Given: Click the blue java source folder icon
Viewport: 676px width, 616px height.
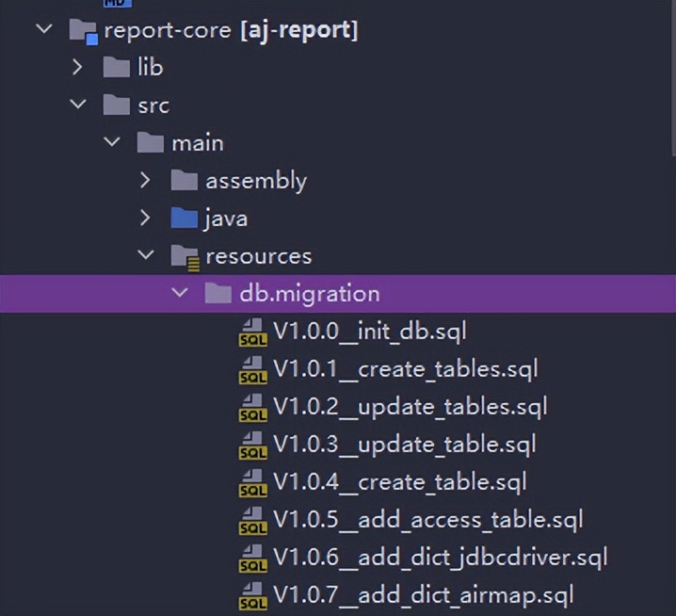Looking at the screenshot, I should point(185,219).
